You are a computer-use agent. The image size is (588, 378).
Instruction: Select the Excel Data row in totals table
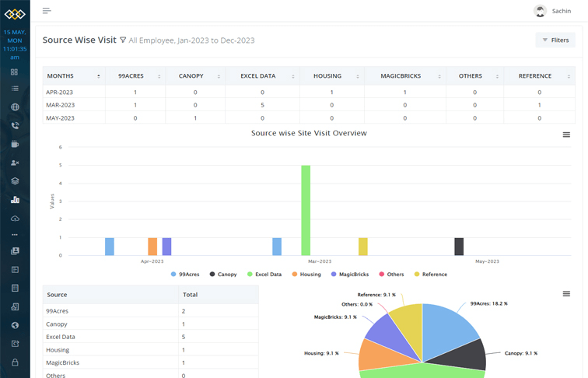pyautogui.click(x=151, y=337)
